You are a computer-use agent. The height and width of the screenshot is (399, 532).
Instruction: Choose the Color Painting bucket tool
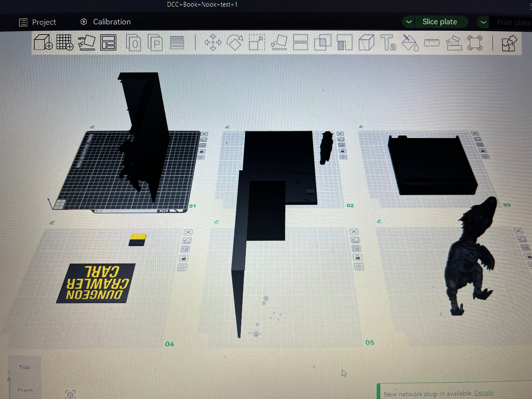pyautogui.click(x=410, y=43)
